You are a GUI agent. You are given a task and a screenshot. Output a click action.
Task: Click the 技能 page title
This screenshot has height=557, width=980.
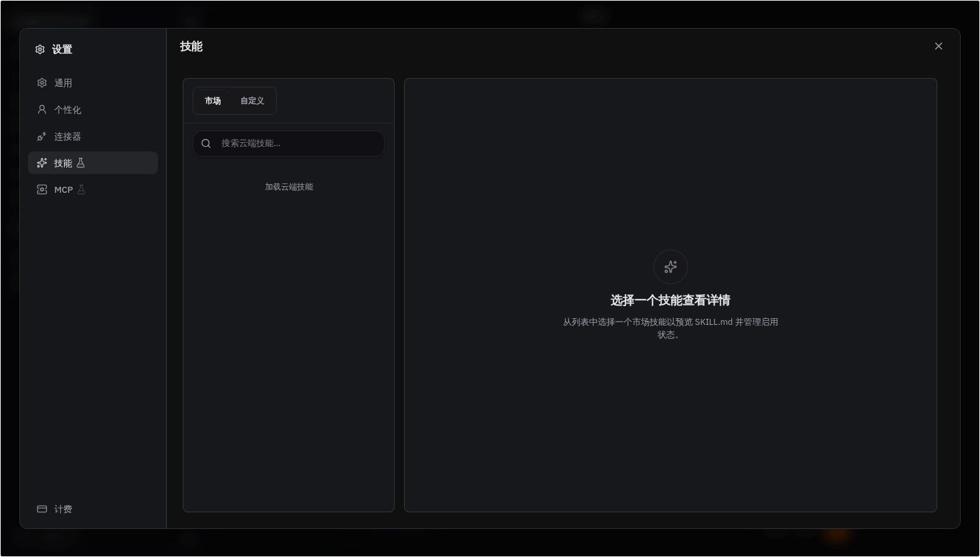[191, 47]
